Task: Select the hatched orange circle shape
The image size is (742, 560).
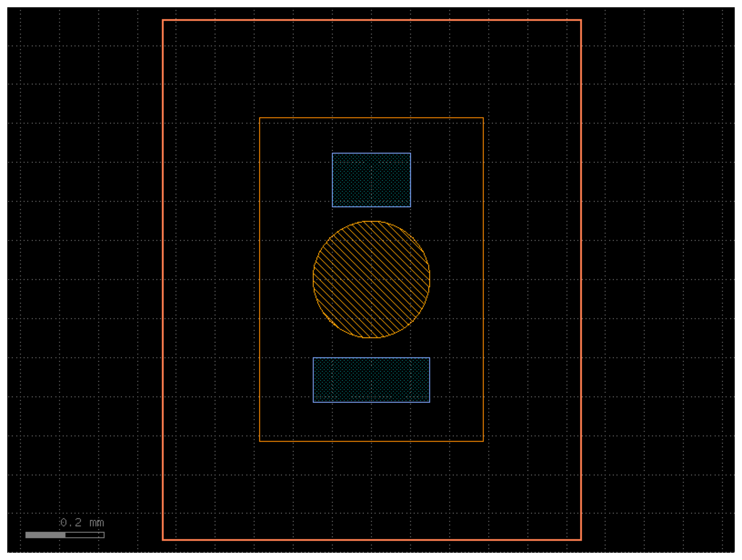Action: click(x=371, y=279)
